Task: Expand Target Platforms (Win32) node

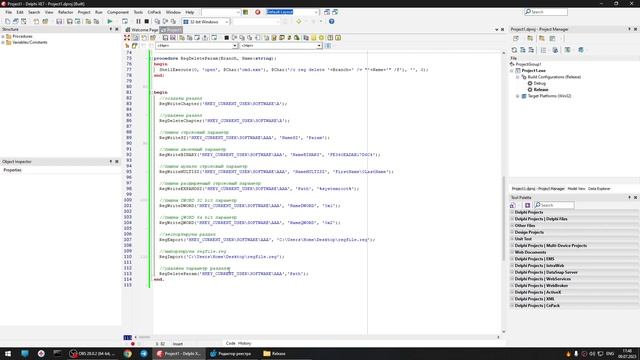Action: 518,96
